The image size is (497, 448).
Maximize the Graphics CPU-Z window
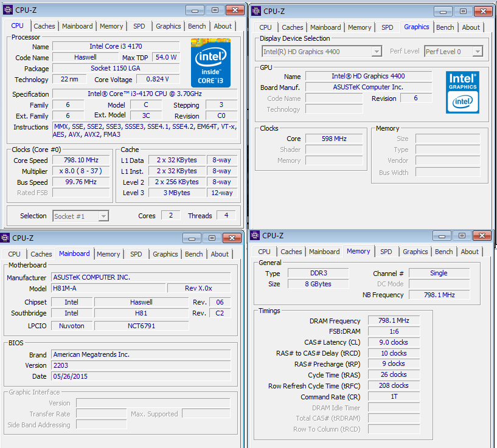(x=463, y=12)
